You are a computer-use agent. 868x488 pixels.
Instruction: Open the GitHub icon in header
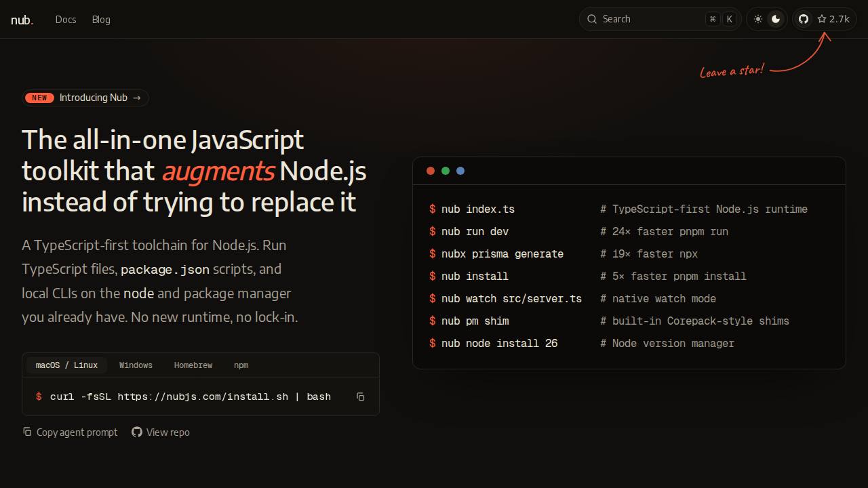804,19
